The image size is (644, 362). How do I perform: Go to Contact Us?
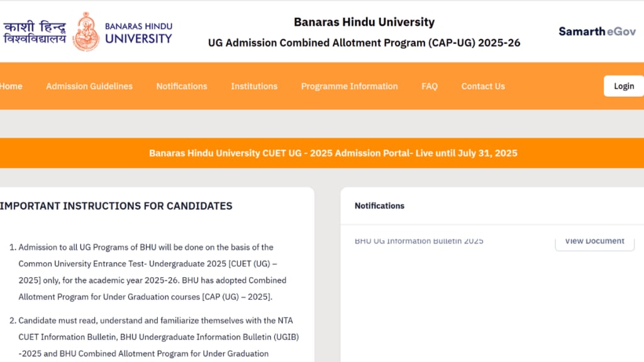click(x=483, y=86)
